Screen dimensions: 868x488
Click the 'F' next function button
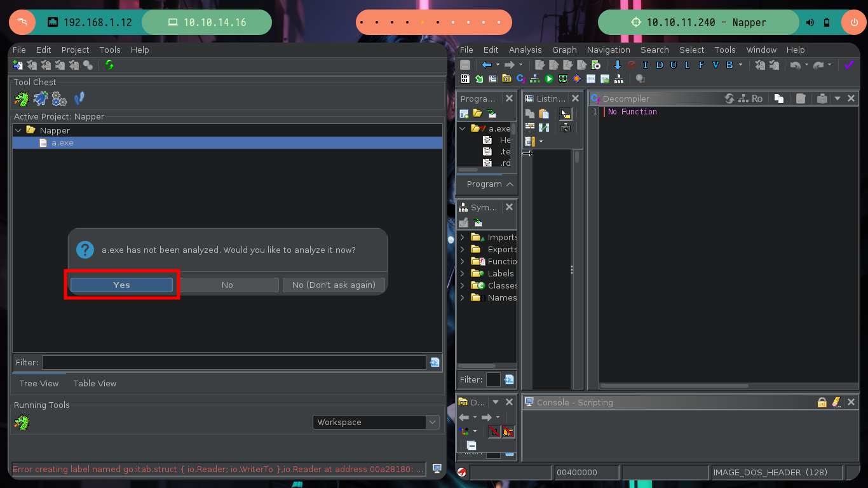coord(702,65)
